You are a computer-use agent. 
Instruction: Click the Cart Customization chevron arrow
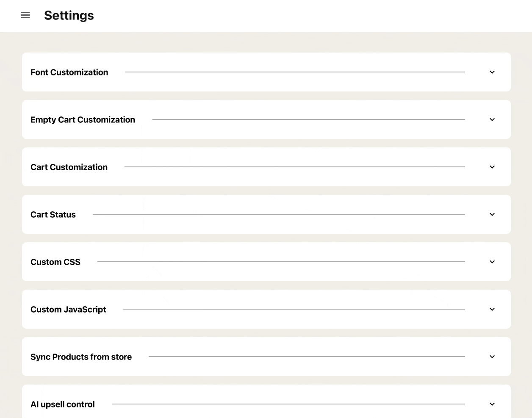coord(492,167)
